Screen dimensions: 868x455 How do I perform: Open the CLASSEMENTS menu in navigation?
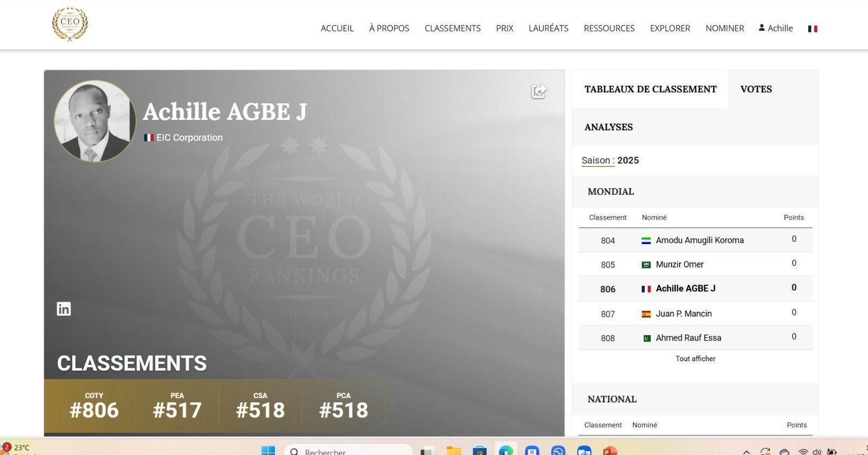(x=452, y=28)
